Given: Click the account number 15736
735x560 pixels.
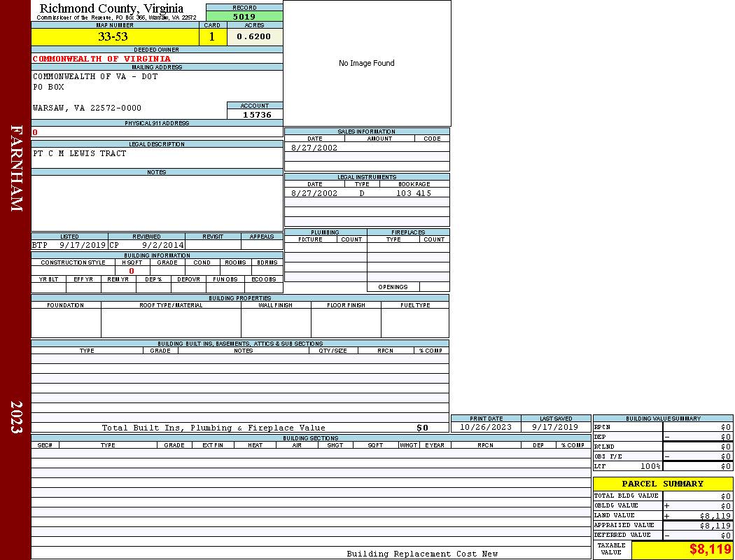Looking at the screenshot, I should click(x=256, y=115).
